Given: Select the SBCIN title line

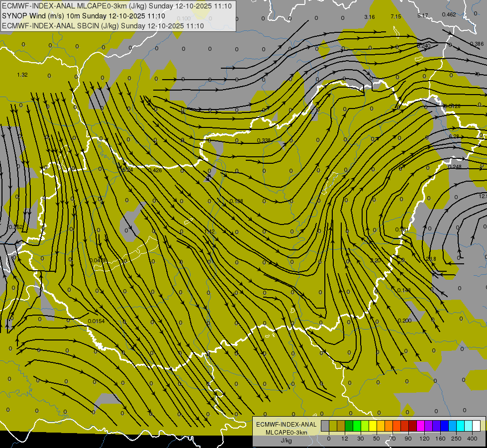Looking at the screenshot, I should (103, 26).
